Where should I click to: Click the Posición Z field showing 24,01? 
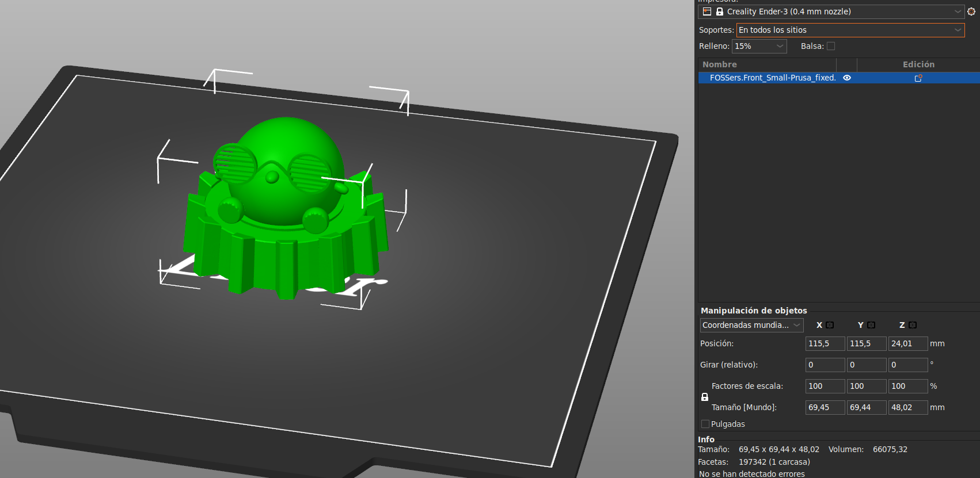click(908, 343)
